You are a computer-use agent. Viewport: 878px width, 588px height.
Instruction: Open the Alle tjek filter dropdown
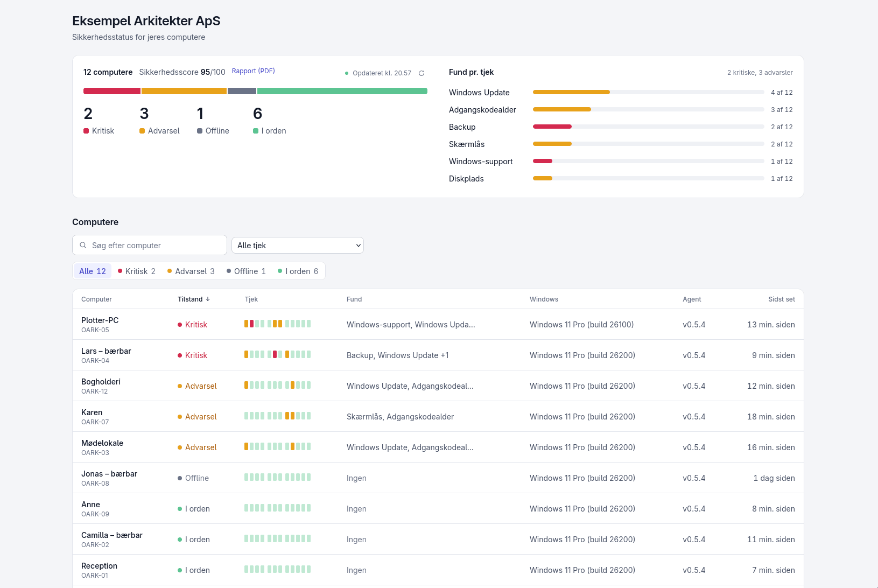(x=298, y=246)
